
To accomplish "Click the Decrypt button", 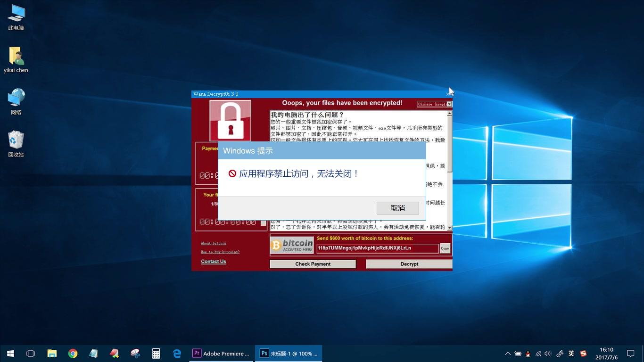I will [409, 264].
